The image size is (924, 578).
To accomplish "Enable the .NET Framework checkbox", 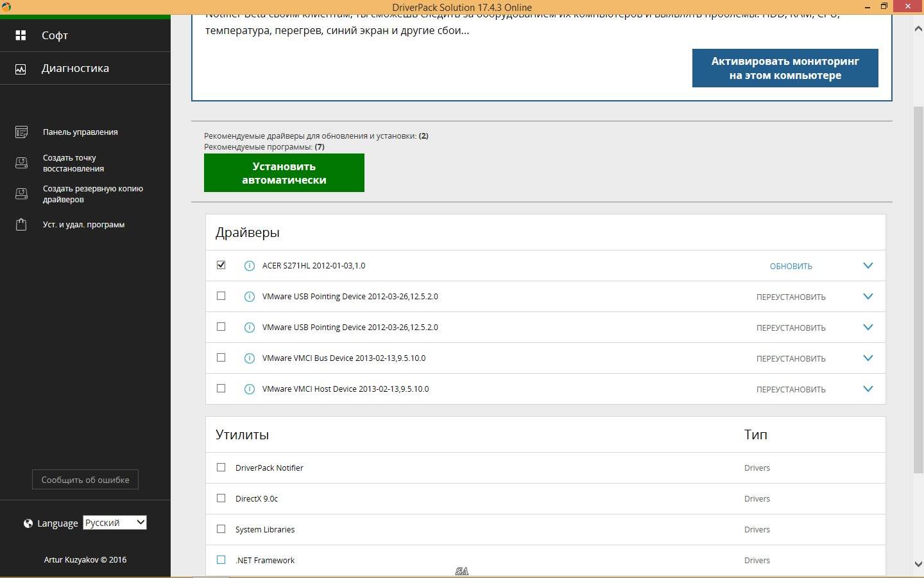I will point(221,559).
